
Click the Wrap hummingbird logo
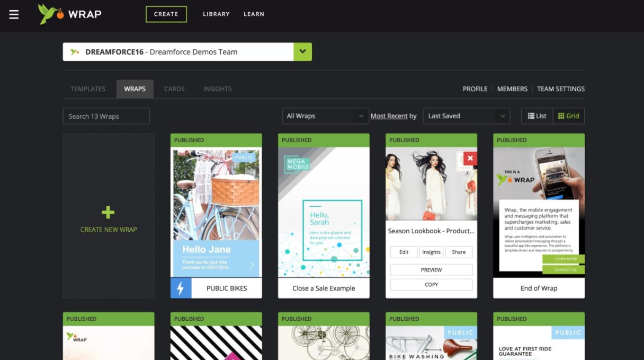coord(69,14)
